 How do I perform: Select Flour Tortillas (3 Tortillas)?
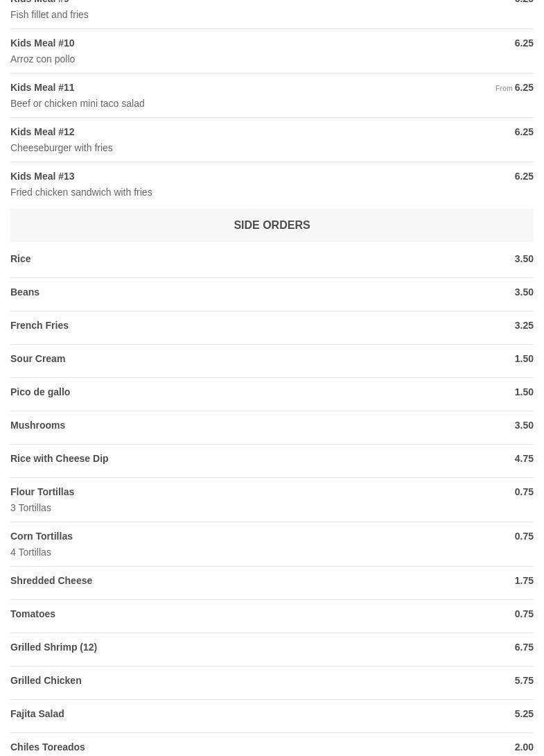(42, 492)
